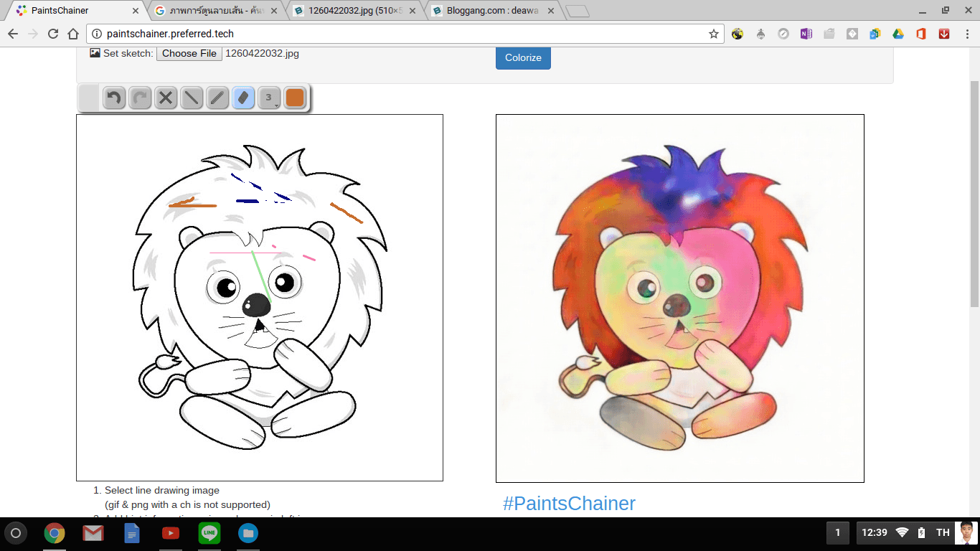This screenshot has height=551, width=980.
Task: Open the Chrome OS launcher circle
Action: (16, 533)
